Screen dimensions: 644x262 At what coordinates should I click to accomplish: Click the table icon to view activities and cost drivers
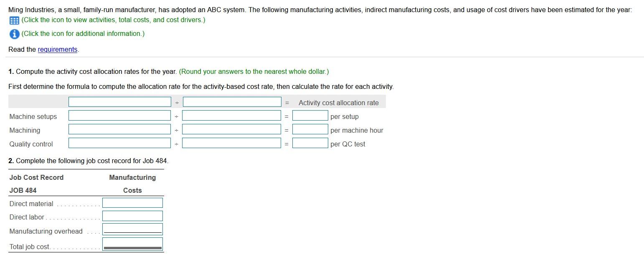[14, 20]
